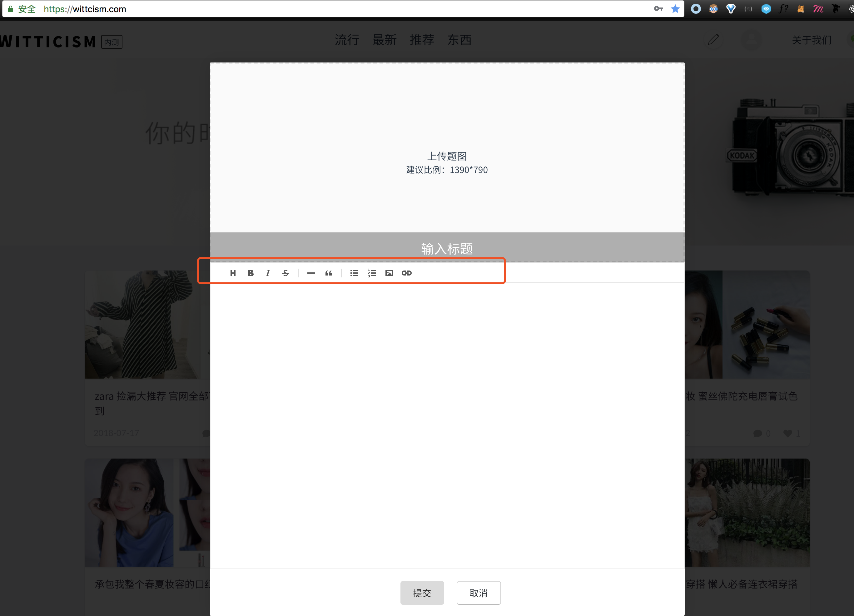Click the 取消 cancel button

479,593
